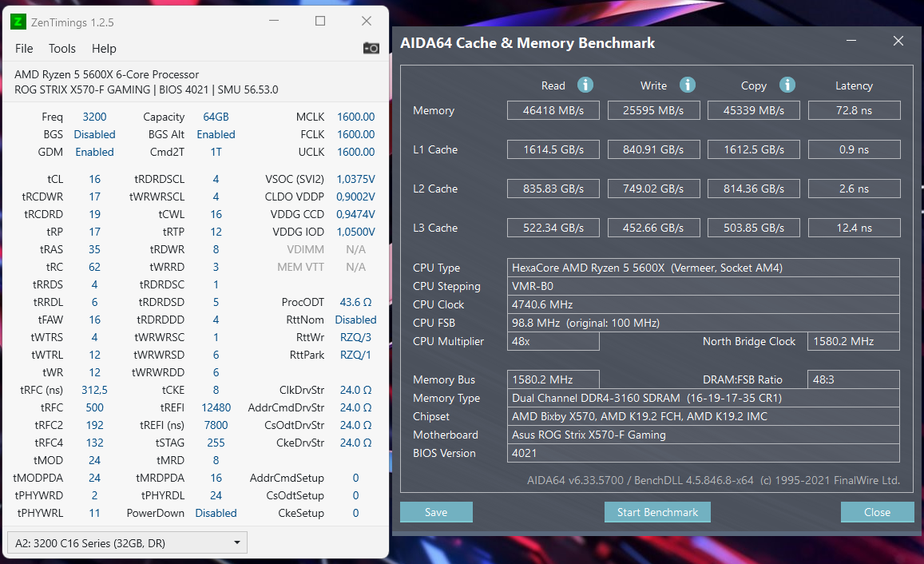924x564 pixels.
Task: Expand the A2: 3200 C16 Series module dropdown
Action: point(127,542)
